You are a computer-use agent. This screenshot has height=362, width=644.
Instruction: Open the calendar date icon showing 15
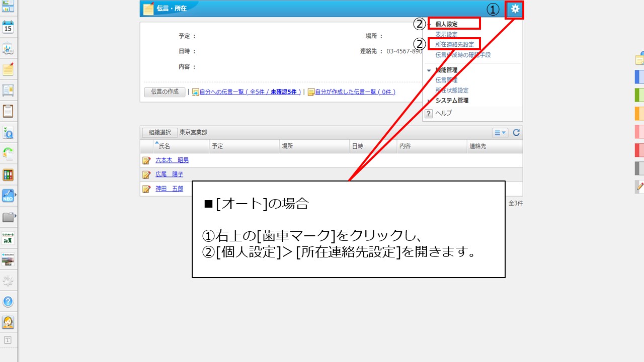click(7, 28)
